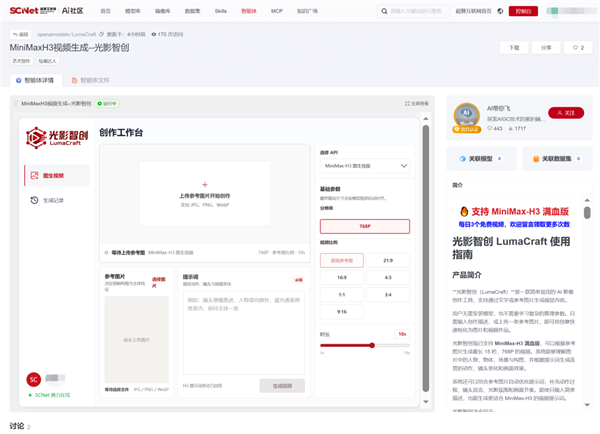This screenshot has width=600, height=434.
Task: Click the app frame vertical scrollbar thumb
Action: click(426, 258)
